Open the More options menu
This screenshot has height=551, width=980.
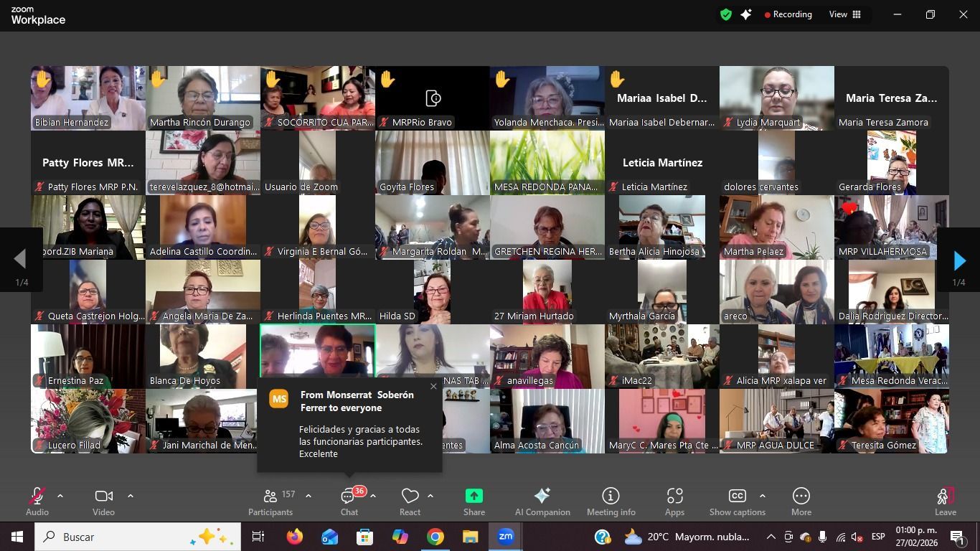pos(801,501)
